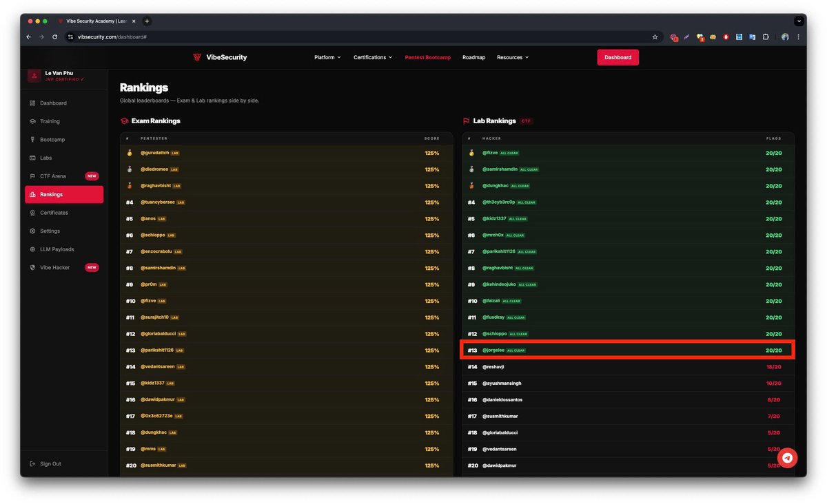Select the Vibe Security Academy browser tab
827x504 pixels.
[x=98, y=21]
